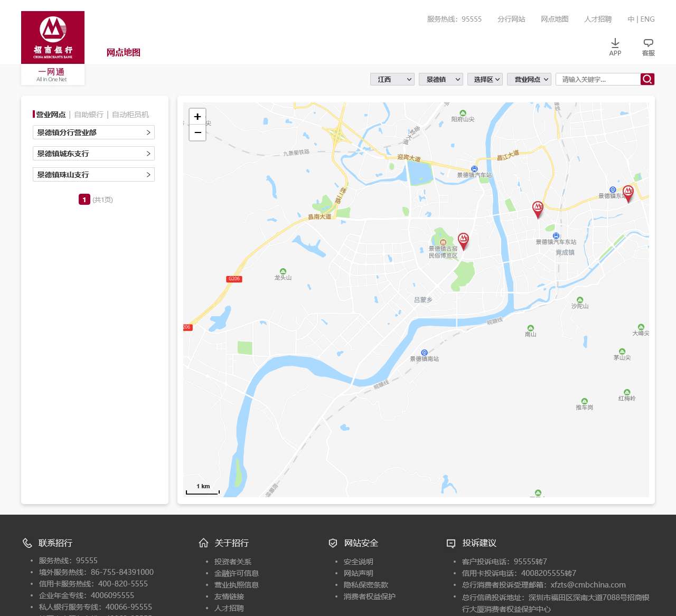The image size is (676, 616).
Task: Click the China Merchants Bank logo
Action: [53, 37]
